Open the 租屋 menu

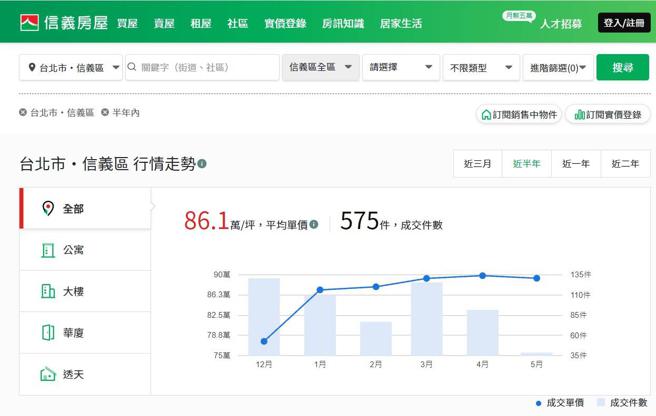[201, 23]
